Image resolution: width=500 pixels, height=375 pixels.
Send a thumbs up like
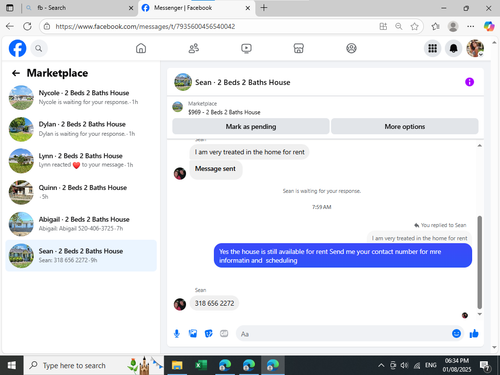[474, 333]
